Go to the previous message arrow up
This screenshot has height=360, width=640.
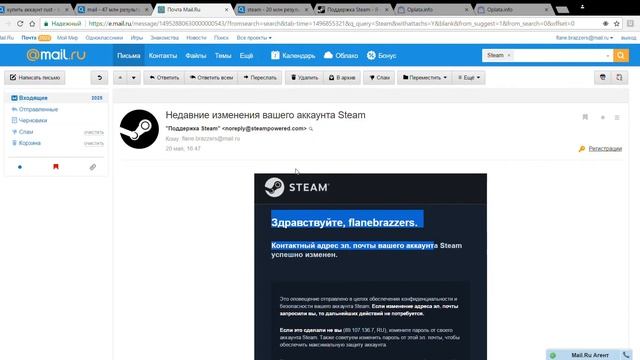[x=120, y=78]
